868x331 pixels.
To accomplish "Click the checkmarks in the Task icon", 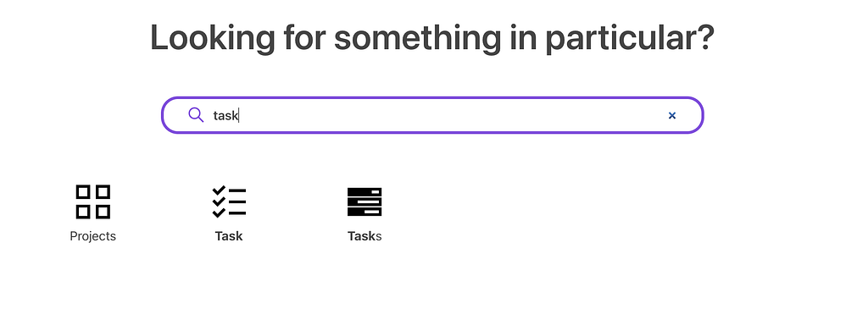I will click(x=219, y=201).
